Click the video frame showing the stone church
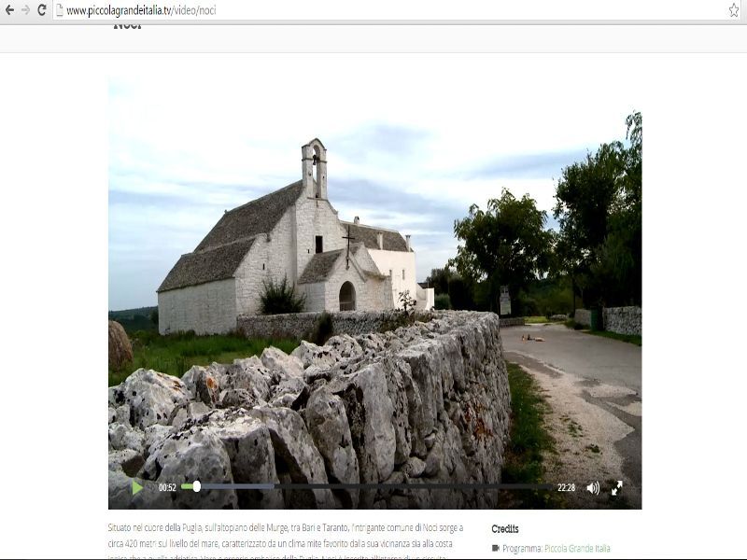The image size is (747, 560). click(375, 293)
